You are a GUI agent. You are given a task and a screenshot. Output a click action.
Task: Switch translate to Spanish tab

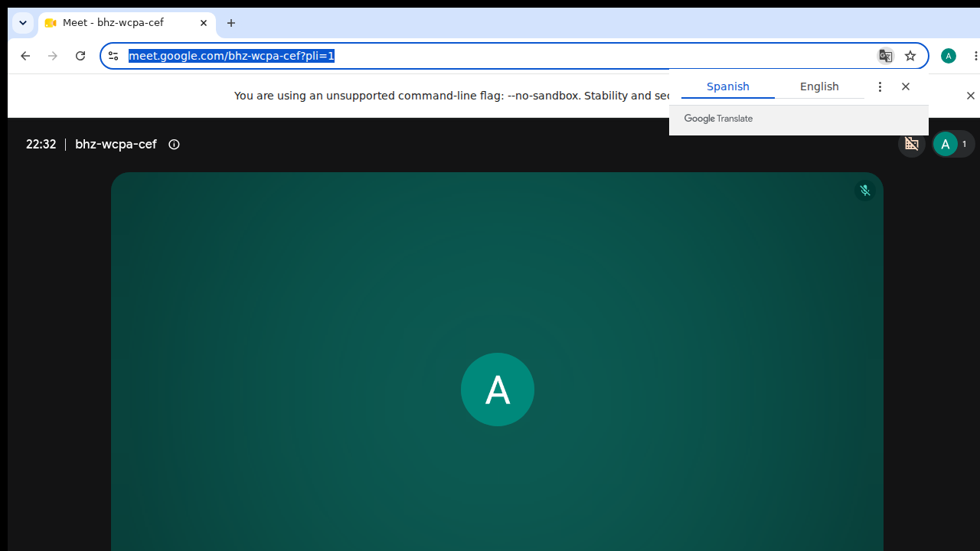pyautogui.click(x=728, y=86)
